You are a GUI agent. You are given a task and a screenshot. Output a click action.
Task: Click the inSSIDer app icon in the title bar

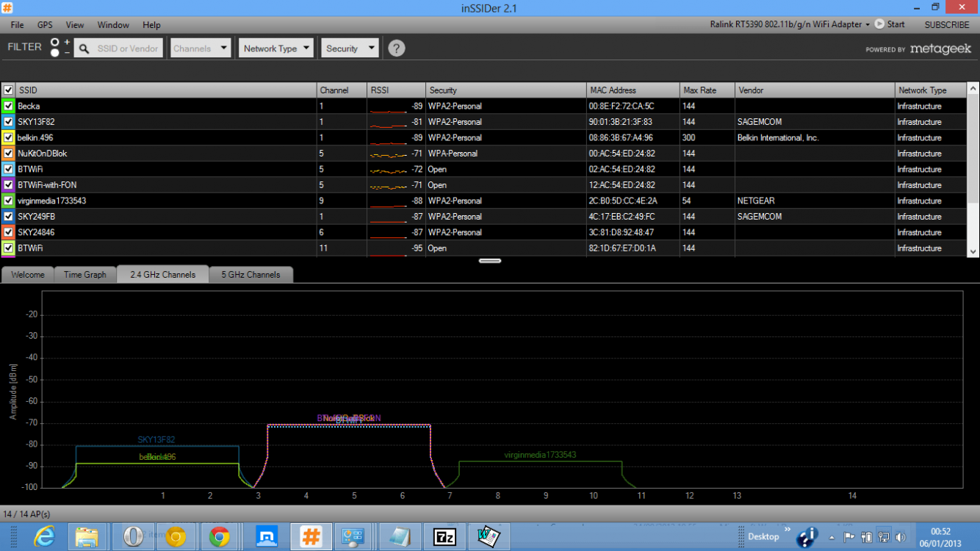(x=7, y=7)
